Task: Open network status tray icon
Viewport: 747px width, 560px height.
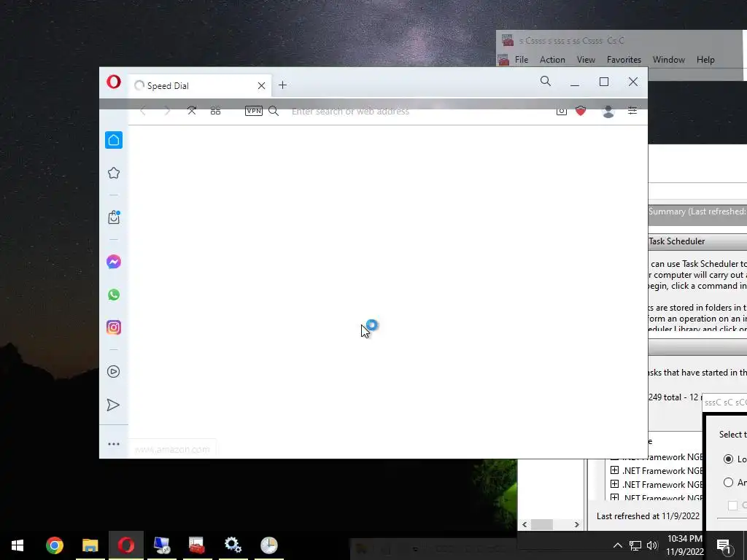Action: coord(635,545)
